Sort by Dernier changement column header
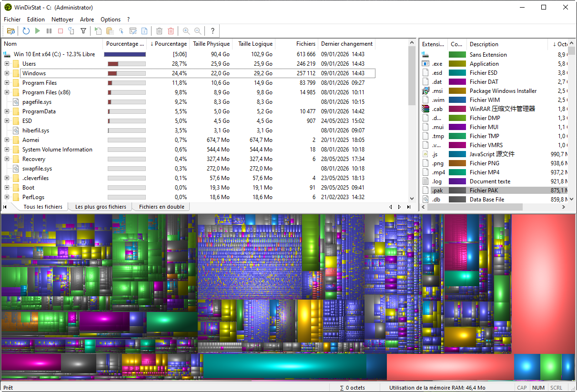 (347, 44)
